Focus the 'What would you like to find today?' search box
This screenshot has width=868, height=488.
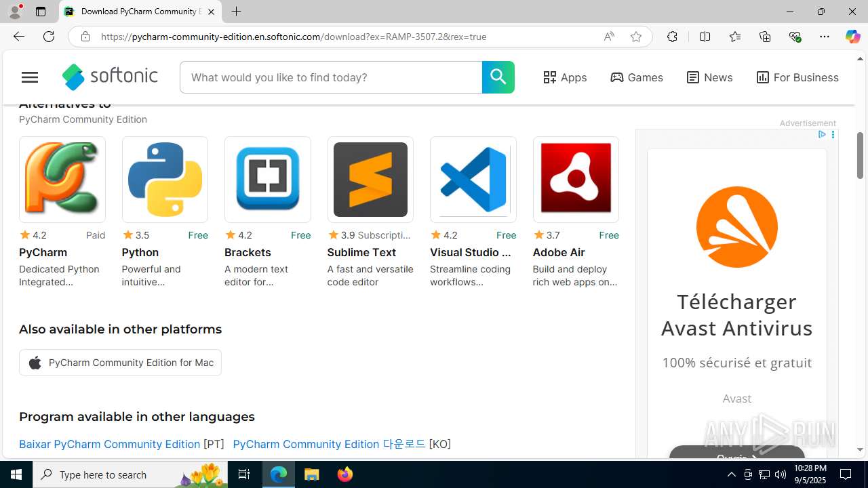[x=331, y=77]
